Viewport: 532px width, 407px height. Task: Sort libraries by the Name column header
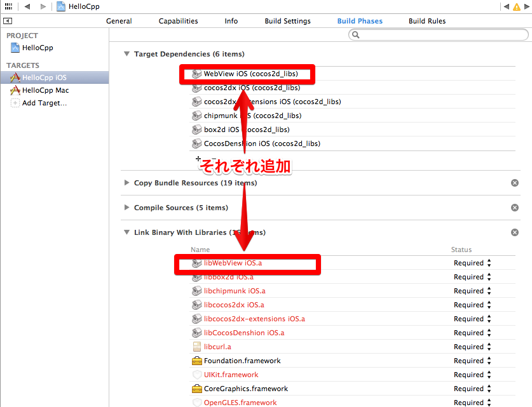pos(200,250)
